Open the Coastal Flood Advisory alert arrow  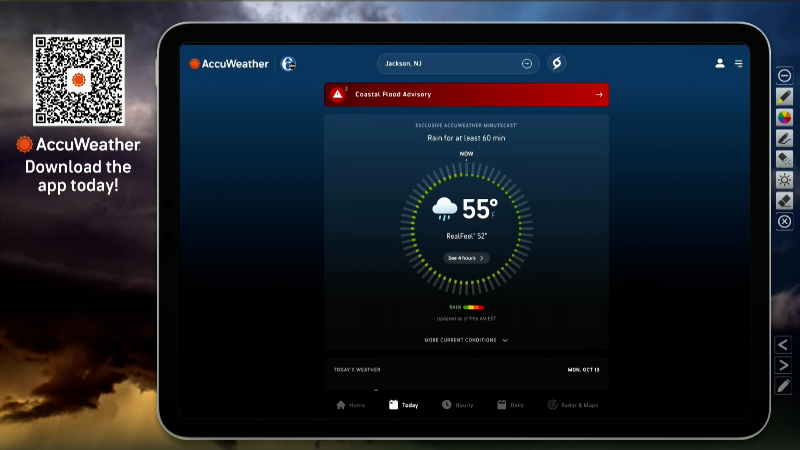click(x=599, y=94)
